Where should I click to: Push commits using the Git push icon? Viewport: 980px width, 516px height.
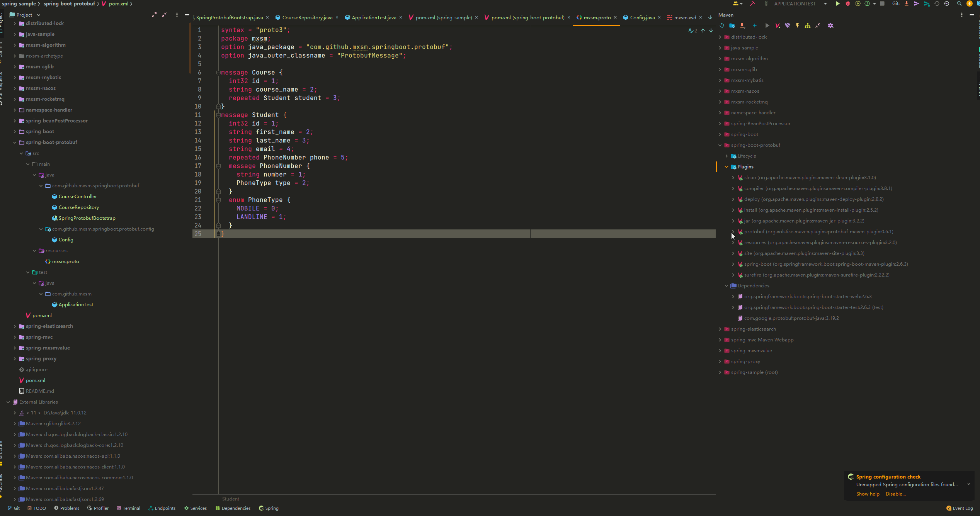click(x=916, y=3)
